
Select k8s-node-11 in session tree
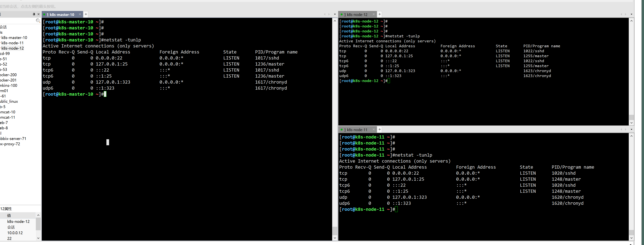coord(13,43)
